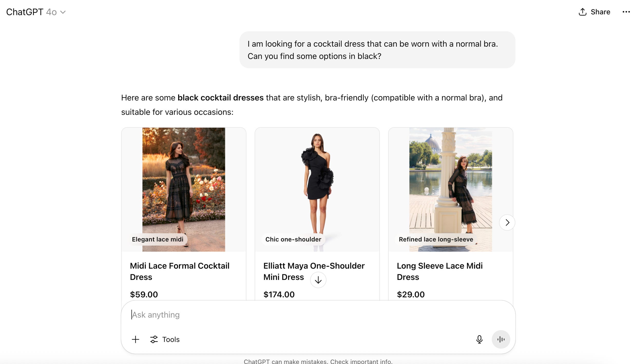The image size is (634, 364).
Task: Open the three-dot more options menu
Action: pyautogui.click(x=626, y=12)
